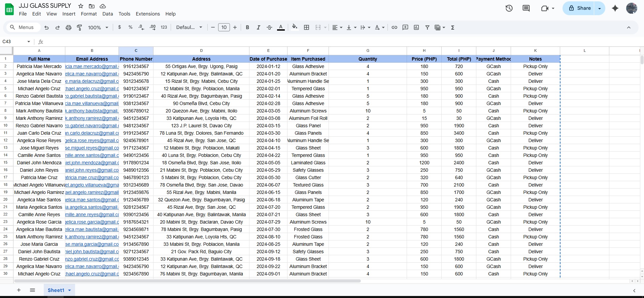The image size is (644, 298).
Task: Open the Gemini sparkle assistant
Action: coord(615,8)
